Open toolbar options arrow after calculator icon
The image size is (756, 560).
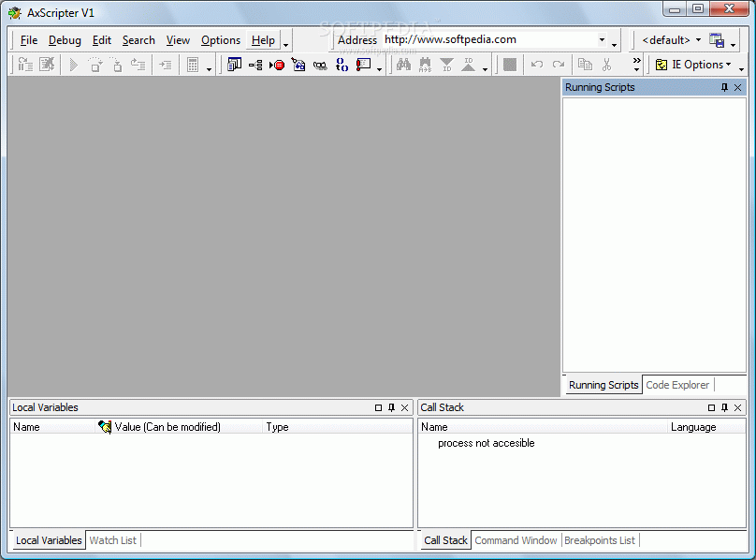[x=209, y=69]
